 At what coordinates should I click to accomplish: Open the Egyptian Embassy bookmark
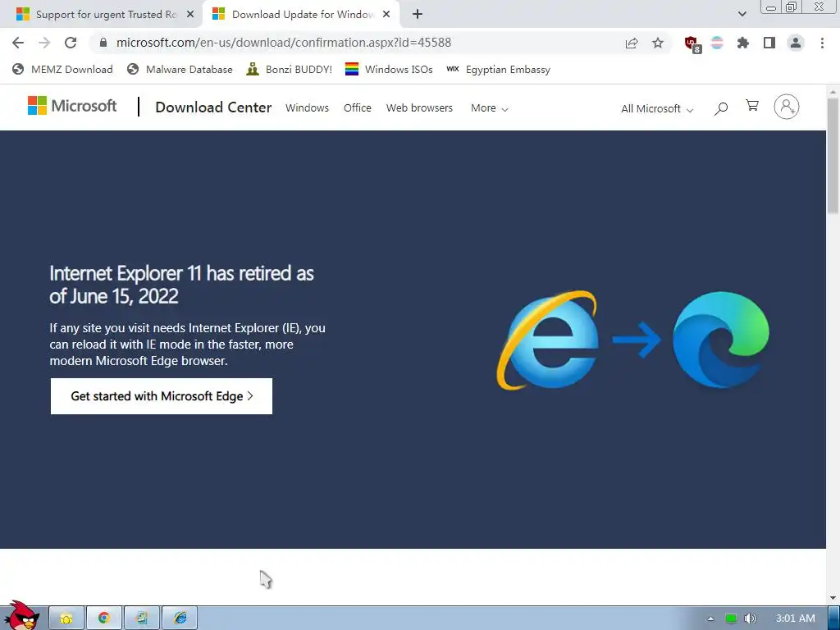[498, 70]
